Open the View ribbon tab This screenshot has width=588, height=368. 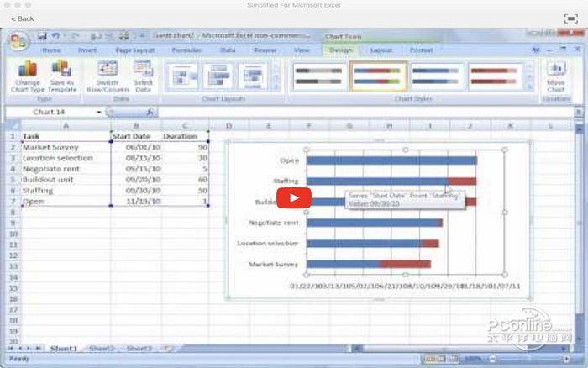(302, 50)
